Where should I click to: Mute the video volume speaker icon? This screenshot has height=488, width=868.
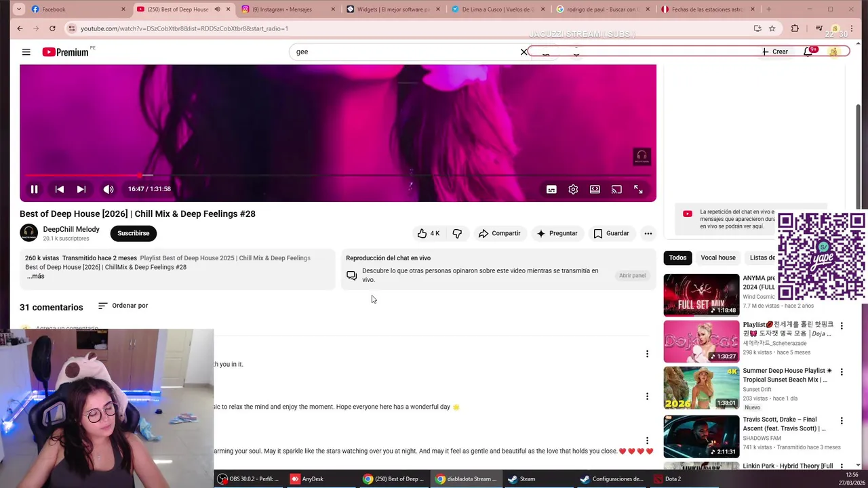click(x=108, y=189)
